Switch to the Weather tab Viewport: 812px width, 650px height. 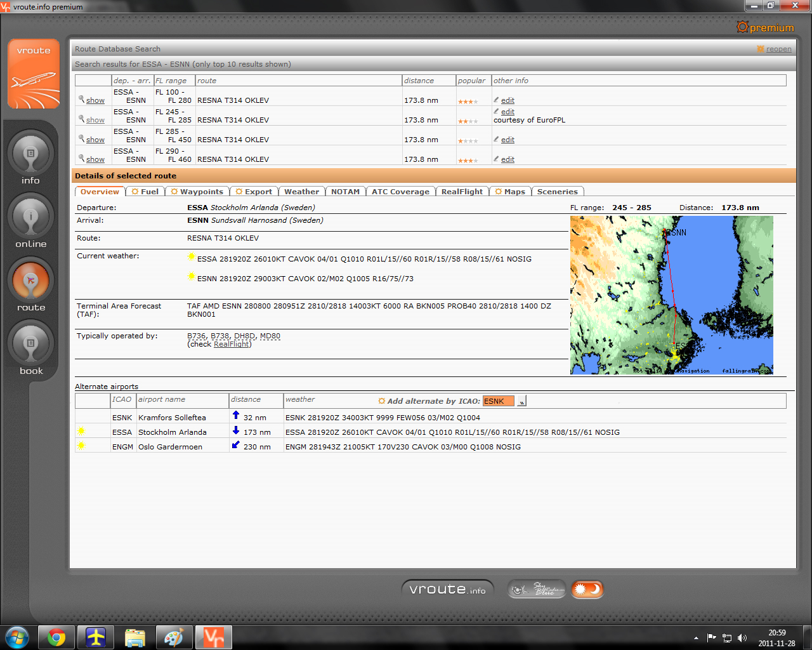pos(302,192)
